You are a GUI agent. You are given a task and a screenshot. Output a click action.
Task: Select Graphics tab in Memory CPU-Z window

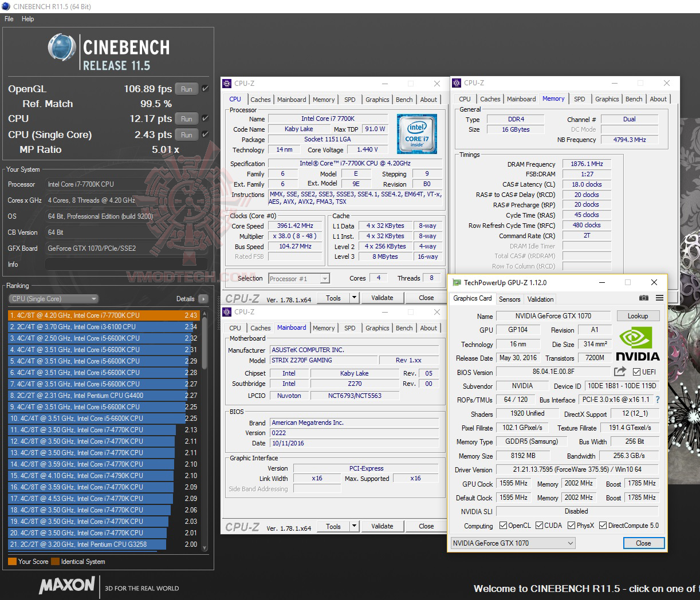(607, 99)
